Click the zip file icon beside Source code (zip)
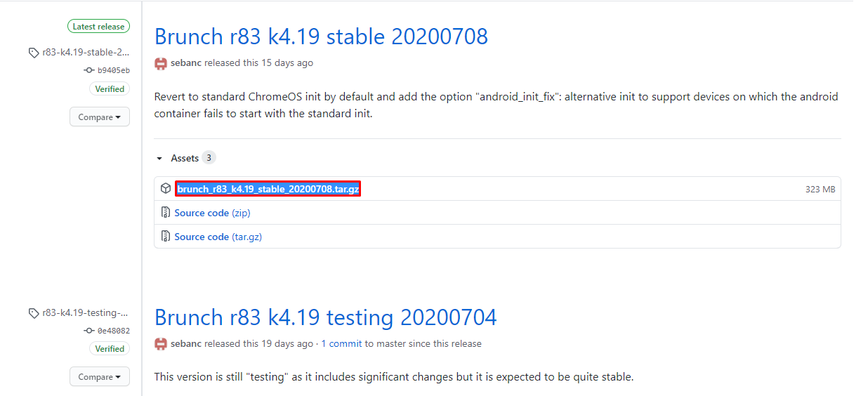 click(165, 213)
